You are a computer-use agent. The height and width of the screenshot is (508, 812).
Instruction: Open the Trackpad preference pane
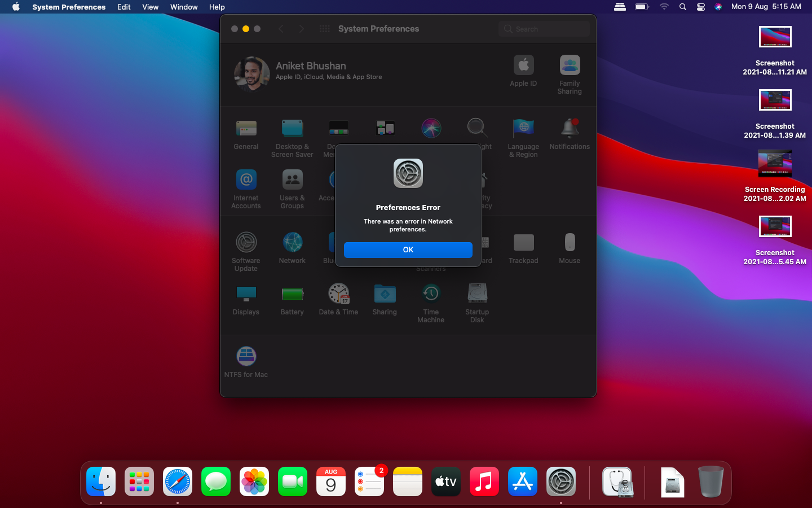tap(523, 243)
